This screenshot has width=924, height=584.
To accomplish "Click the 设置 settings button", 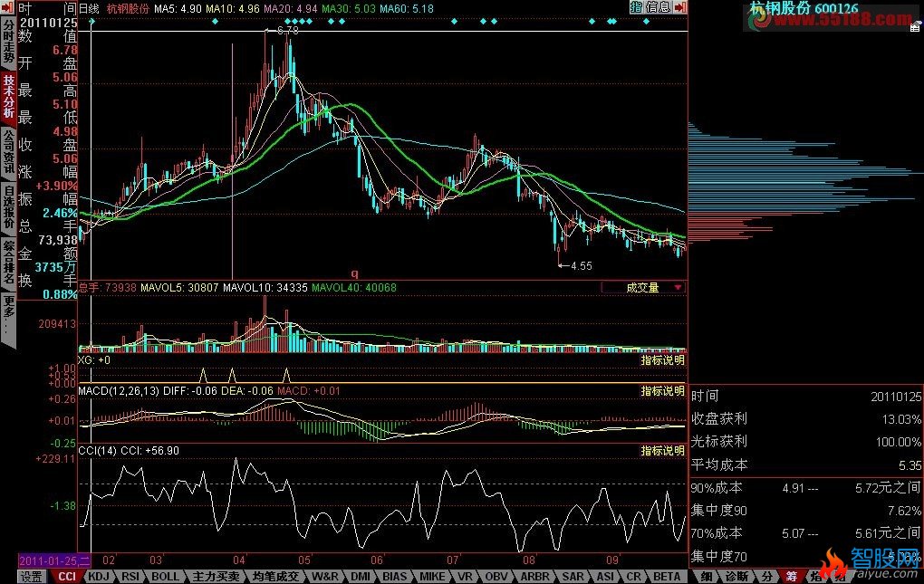I will click(31, 577).
